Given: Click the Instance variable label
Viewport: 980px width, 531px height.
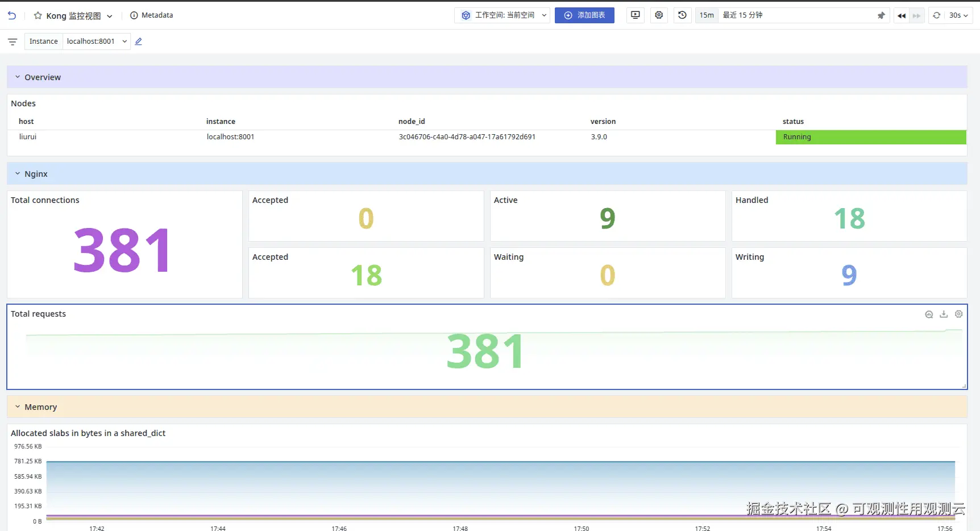Looking at the screenshot, I should coord(44,42).
